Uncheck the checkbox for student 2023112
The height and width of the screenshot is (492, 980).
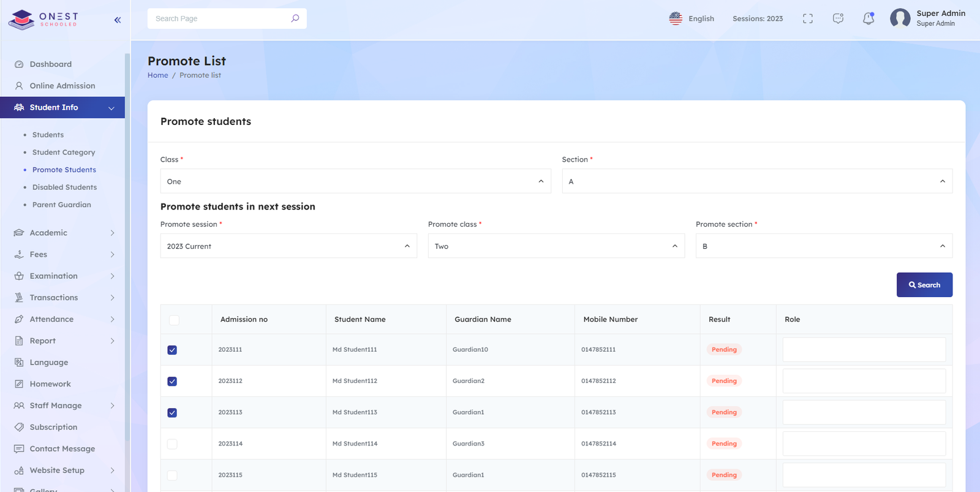(172, 381)
